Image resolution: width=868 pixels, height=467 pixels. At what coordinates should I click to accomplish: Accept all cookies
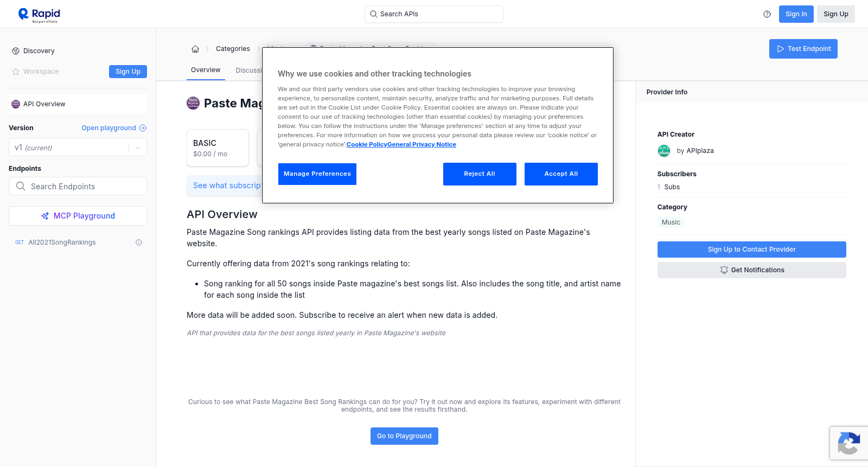[561, 174]
